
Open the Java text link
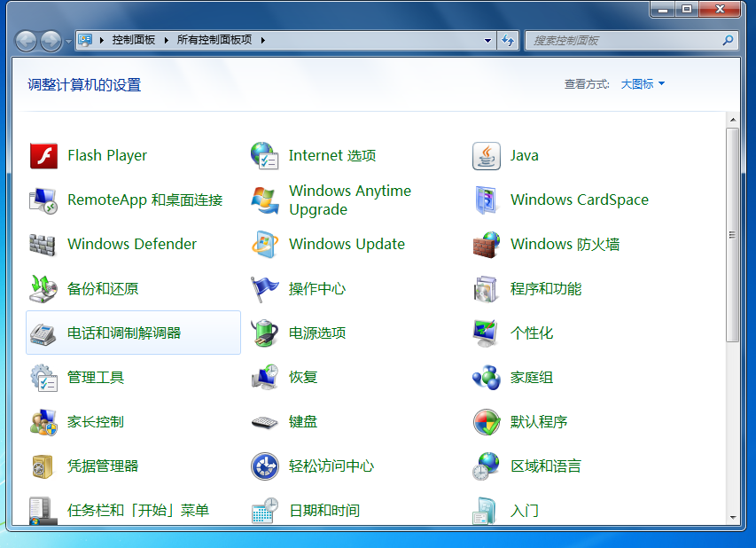pos(524,156)
